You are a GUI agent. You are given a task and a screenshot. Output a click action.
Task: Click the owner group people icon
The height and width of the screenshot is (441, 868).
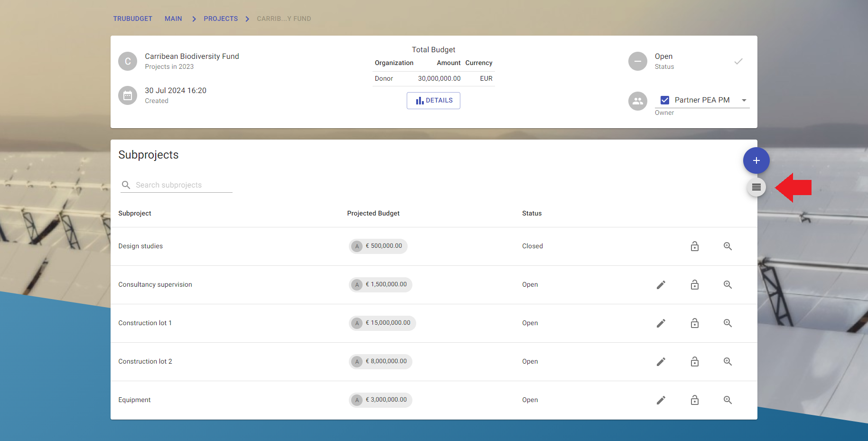(x=637, y=101)
